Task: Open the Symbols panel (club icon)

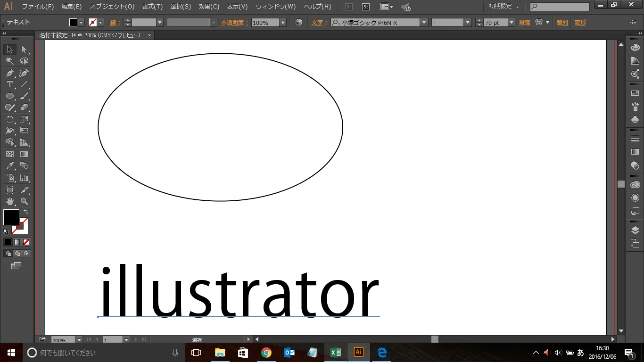Action: click(x=635, y=119)
